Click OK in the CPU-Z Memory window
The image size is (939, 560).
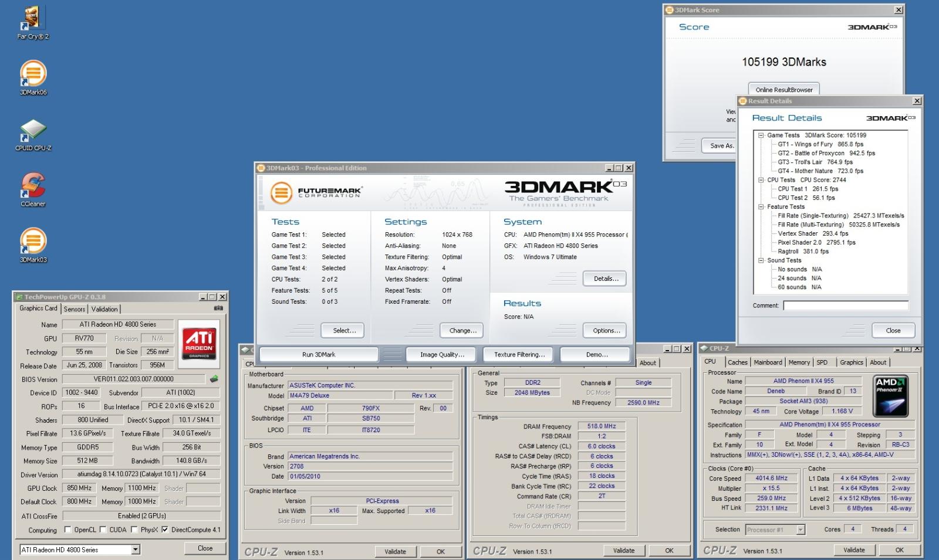click(669, 551)
